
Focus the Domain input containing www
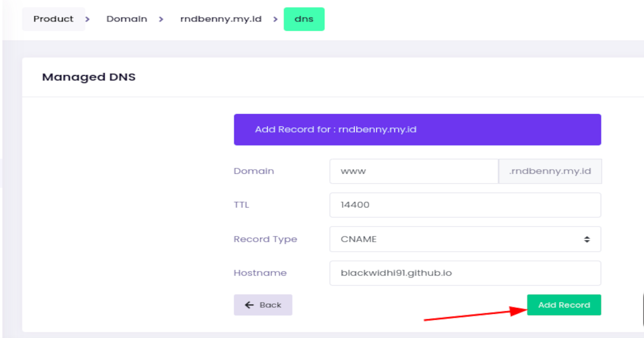pyautogui.click(x=414, y=171)
